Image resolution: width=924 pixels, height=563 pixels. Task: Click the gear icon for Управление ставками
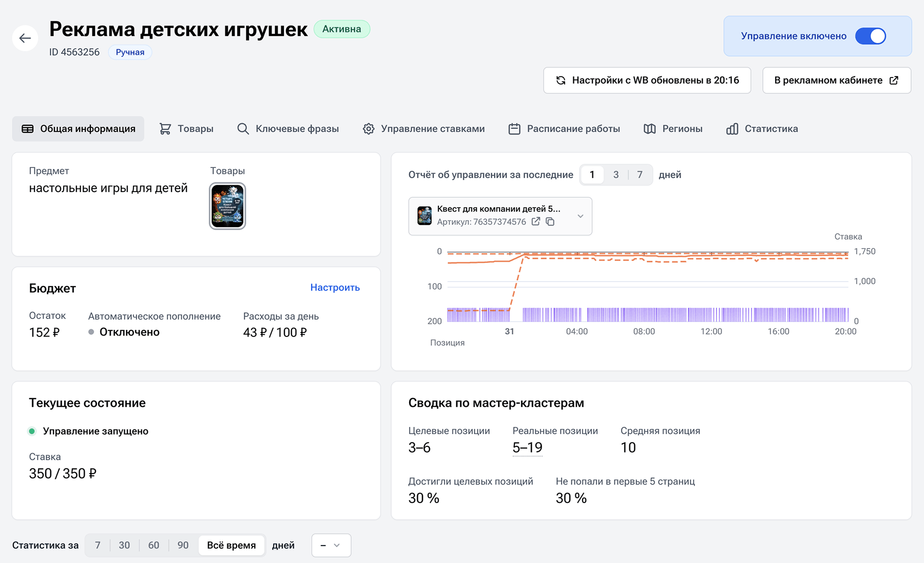(x=369, y=129)
